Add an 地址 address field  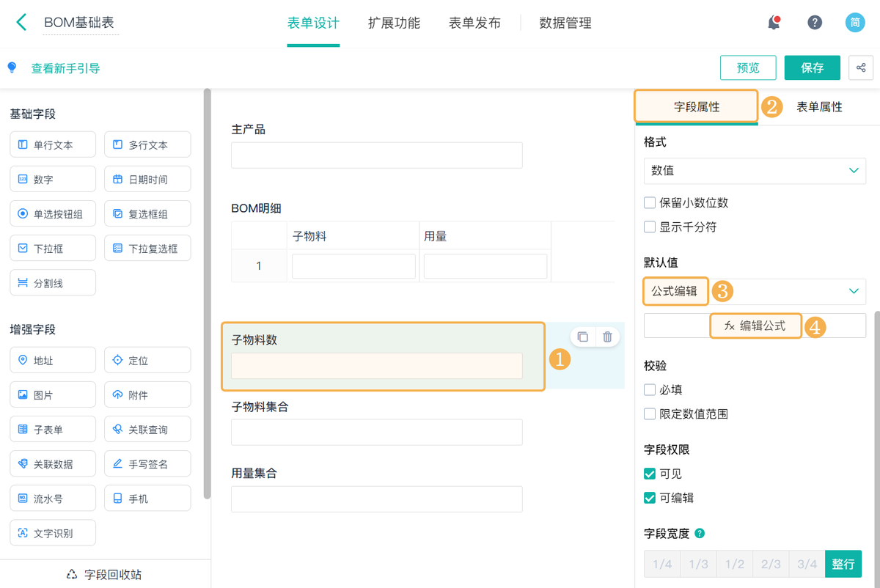point(52,360)
